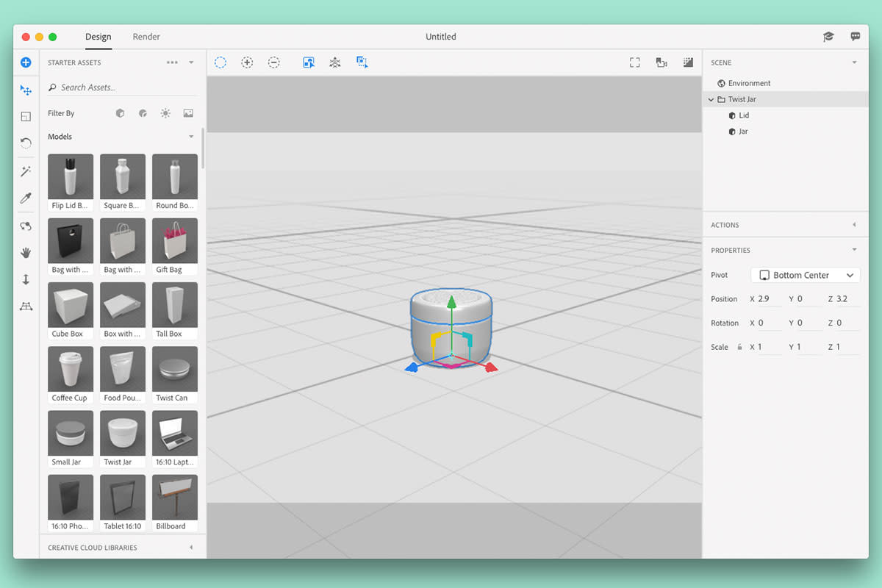Select the Twist Jar group
The width and height of the screenshot is (882, 588).
[x=786, y=99]
